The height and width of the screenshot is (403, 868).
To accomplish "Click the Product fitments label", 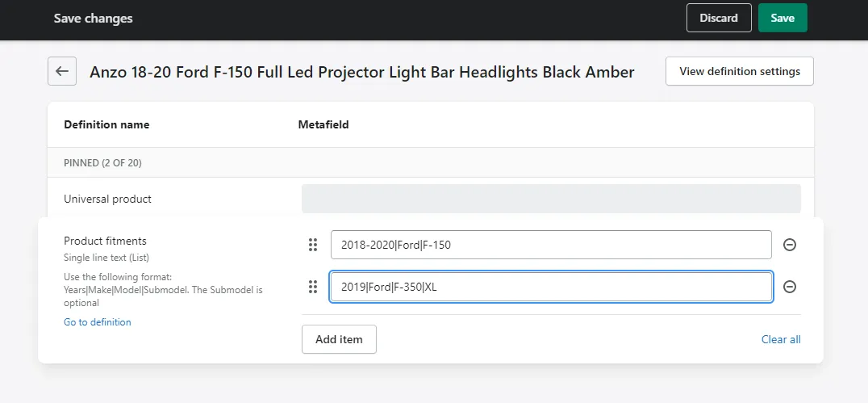I will [105, 241].
